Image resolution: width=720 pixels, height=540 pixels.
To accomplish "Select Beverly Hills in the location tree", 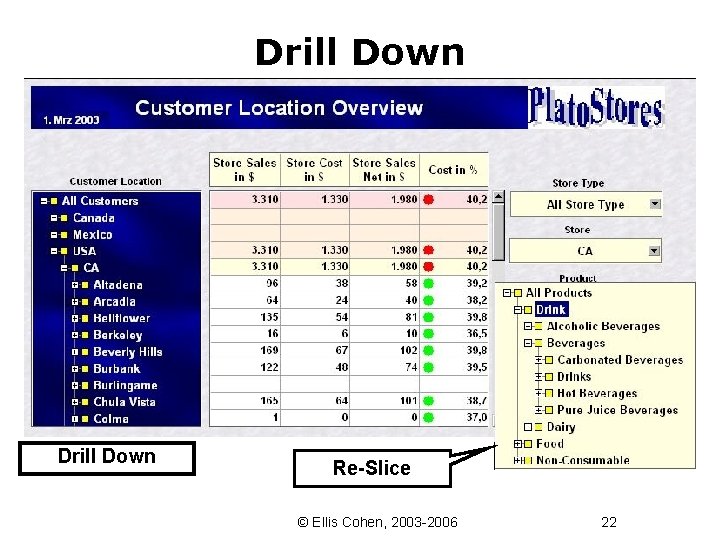I will [x=128, y=352].
